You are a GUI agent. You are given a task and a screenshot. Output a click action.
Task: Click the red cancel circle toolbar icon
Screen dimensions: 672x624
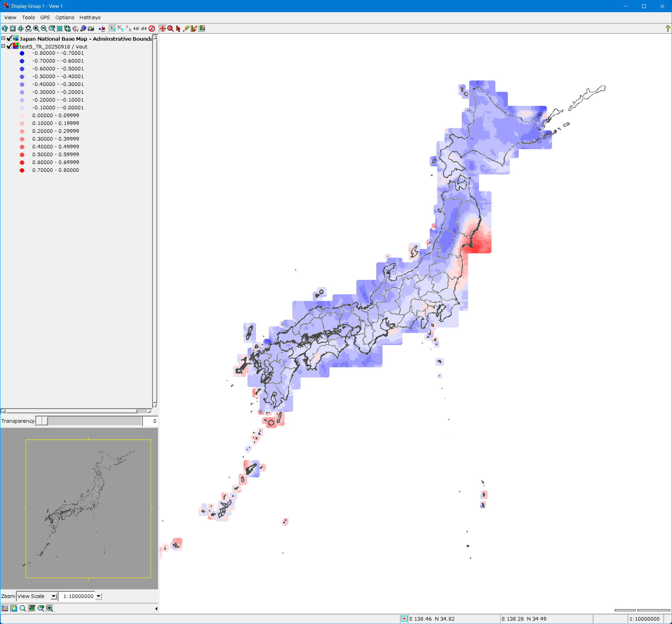(x=152, y=29)
